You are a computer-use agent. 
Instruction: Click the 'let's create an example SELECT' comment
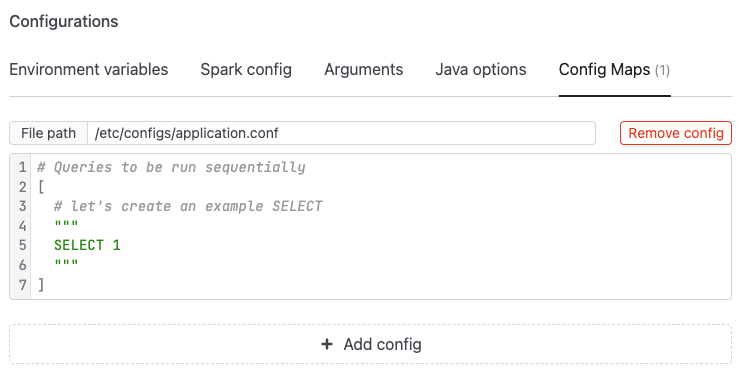coord(188,206)
